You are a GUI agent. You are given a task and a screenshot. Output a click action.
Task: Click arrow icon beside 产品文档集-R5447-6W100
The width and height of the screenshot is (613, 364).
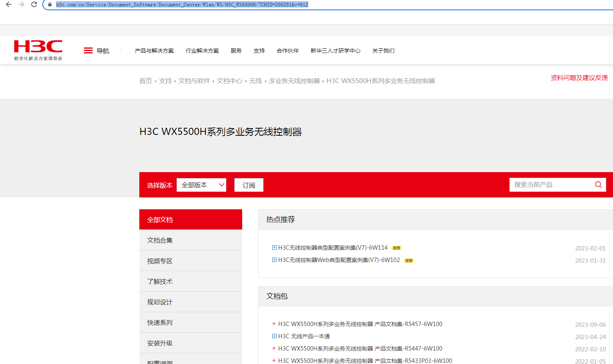[x=274, y=348]
